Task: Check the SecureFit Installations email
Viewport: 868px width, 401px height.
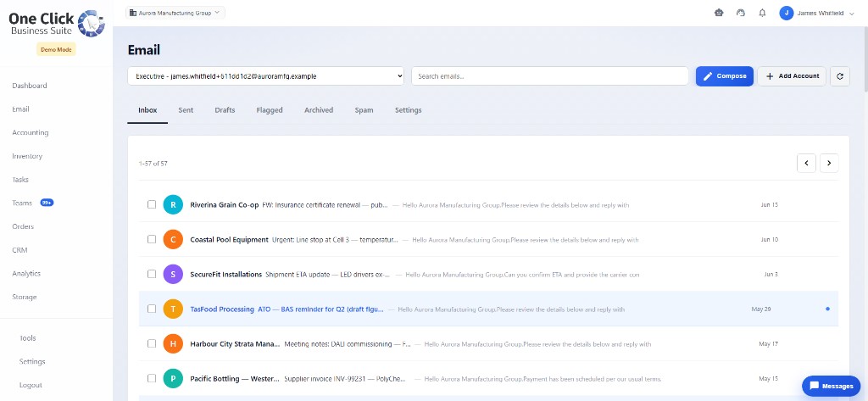Action: (152, 274)
